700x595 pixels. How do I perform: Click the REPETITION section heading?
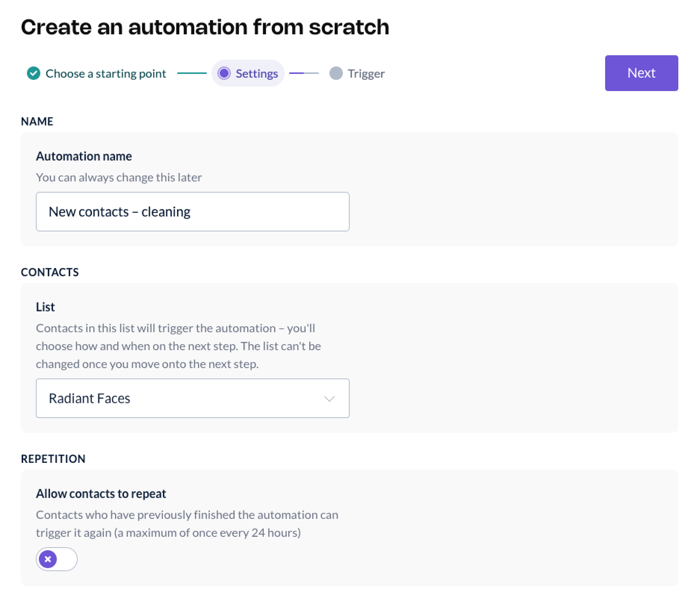coord(53,459)
